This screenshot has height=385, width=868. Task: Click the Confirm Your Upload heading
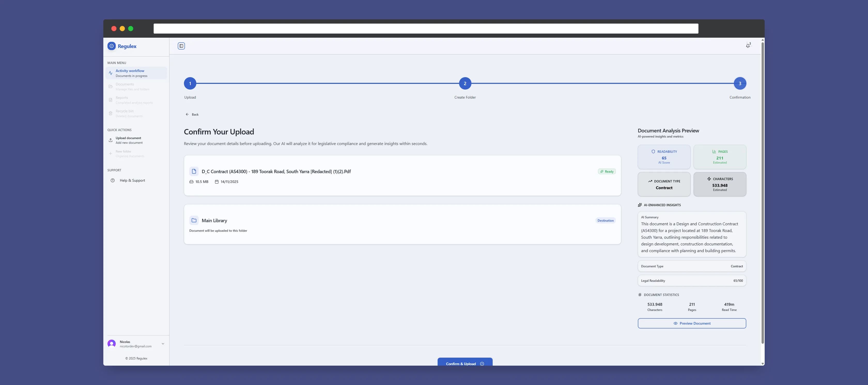coord(219,132)
